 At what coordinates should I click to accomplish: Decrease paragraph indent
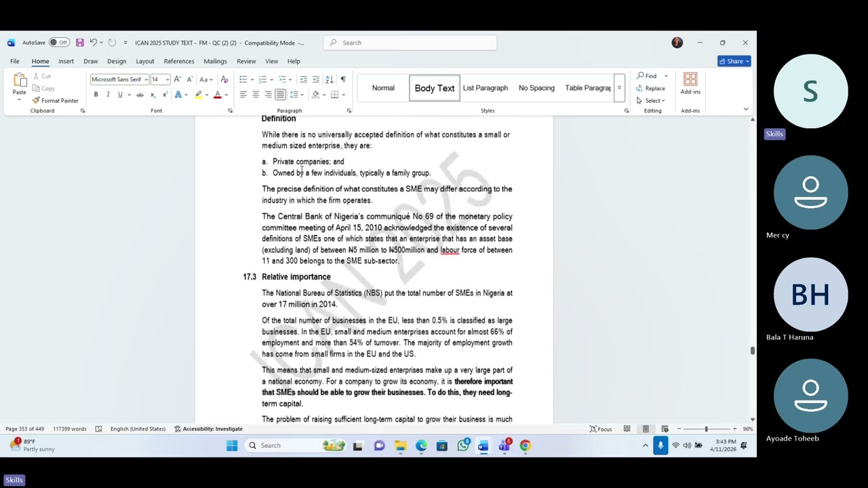303,79
